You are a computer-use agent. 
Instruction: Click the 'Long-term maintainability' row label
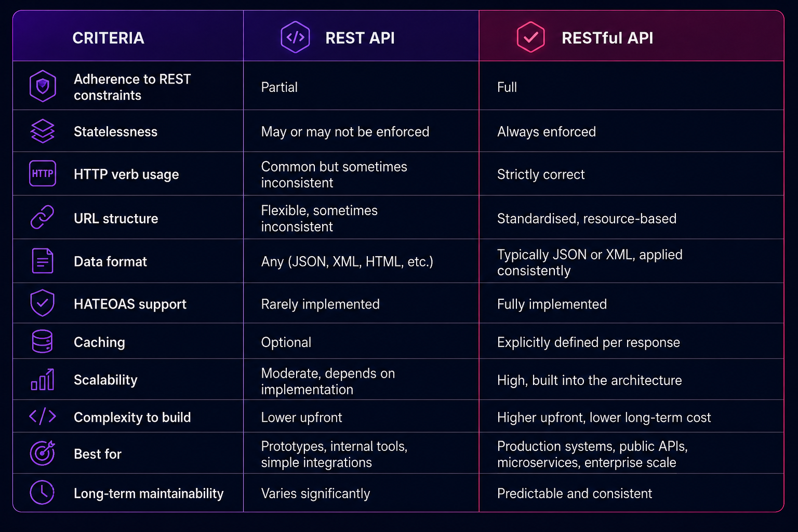coord(149,494)
